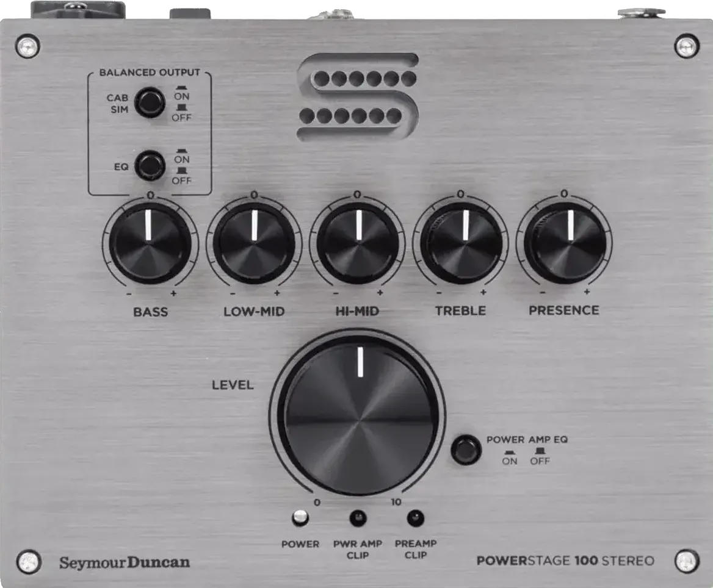The width and height of the screenshot is (713, 588).
Task: Click the PREAMP CLIP indicator
Action: click(417, 518)
